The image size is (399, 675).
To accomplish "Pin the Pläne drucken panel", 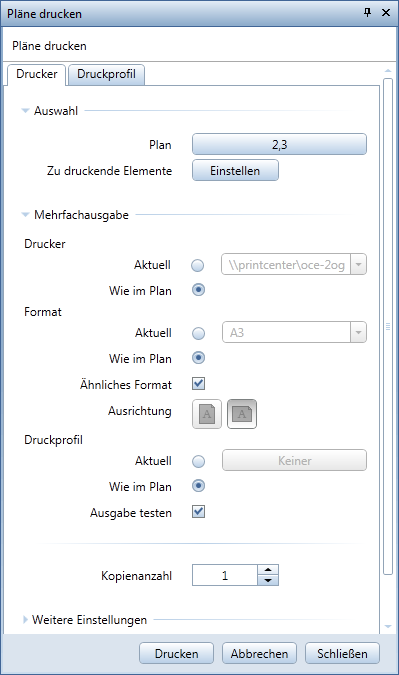I will [x=367, y=13].
